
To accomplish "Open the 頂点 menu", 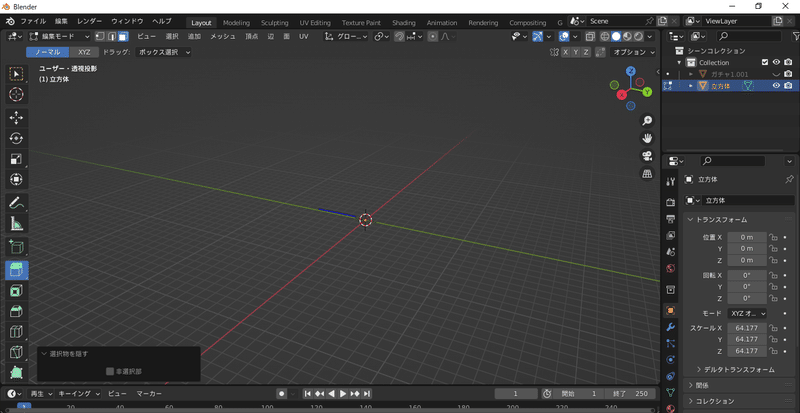I will (x=252, y=36).
